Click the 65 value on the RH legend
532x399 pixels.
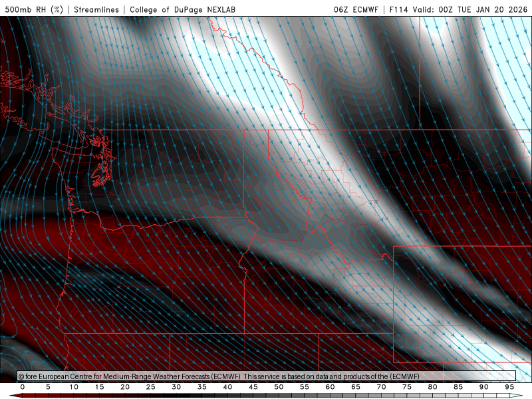click(x=356, y=387)
